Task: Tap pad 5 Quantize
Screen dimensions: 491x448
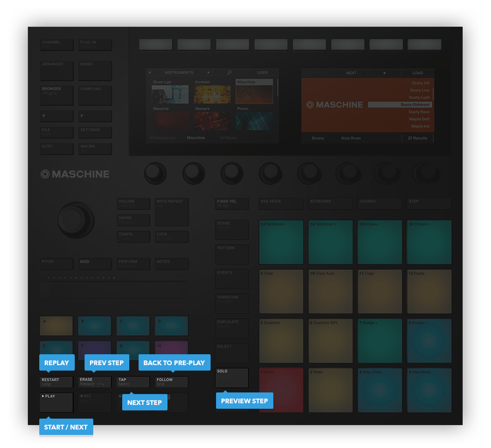Action: [x=281, y=341]
